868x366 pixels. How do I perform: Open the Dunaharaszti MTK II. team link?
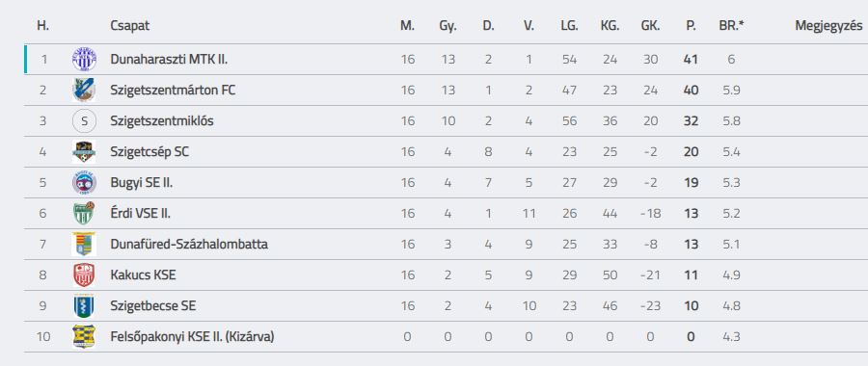(x=169, y=59)
